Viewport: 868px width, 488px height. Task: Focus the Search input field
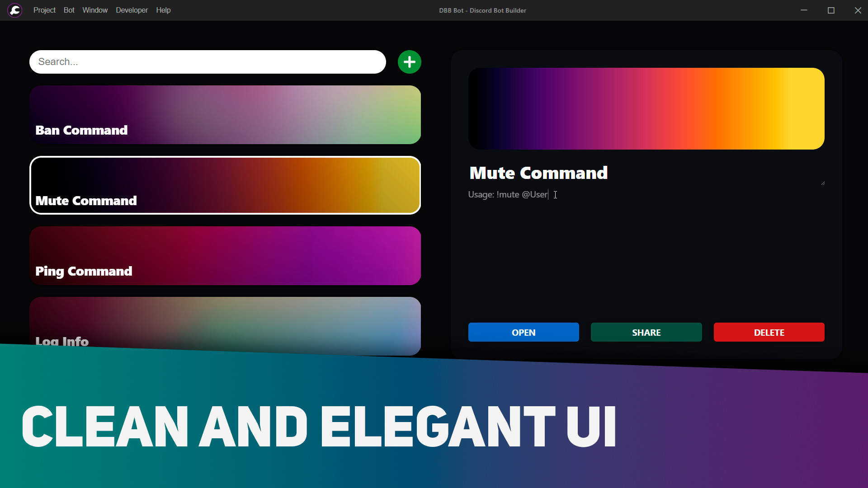[207, 61]
